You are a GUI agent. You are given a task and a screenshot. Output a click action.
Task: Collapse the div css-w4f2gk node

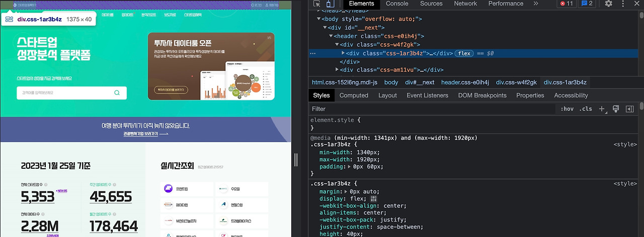(x=337, y=45)
